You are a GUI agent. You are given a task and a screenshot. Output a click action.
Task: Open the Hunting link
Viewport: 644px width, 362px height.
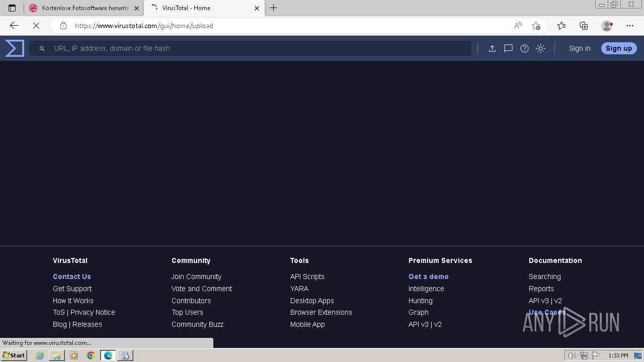click(421, 301)
